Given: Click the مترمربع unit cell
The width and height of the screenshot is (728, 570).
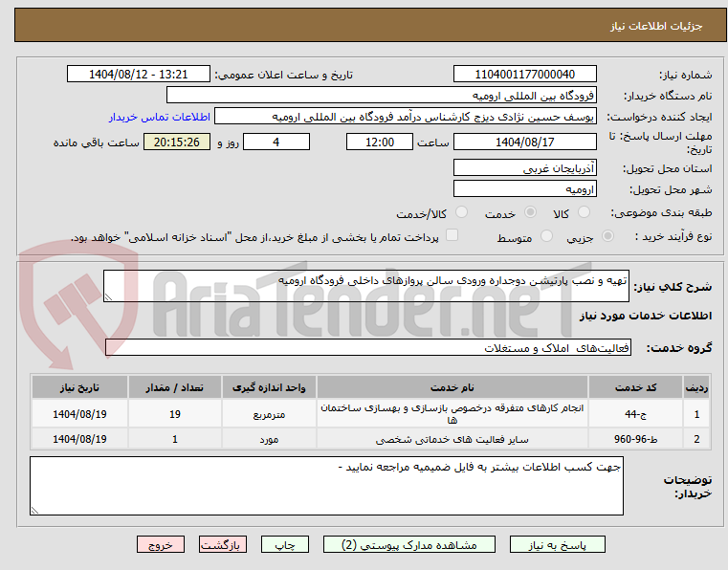Looking at the screenshot, I should click(269, 414).
